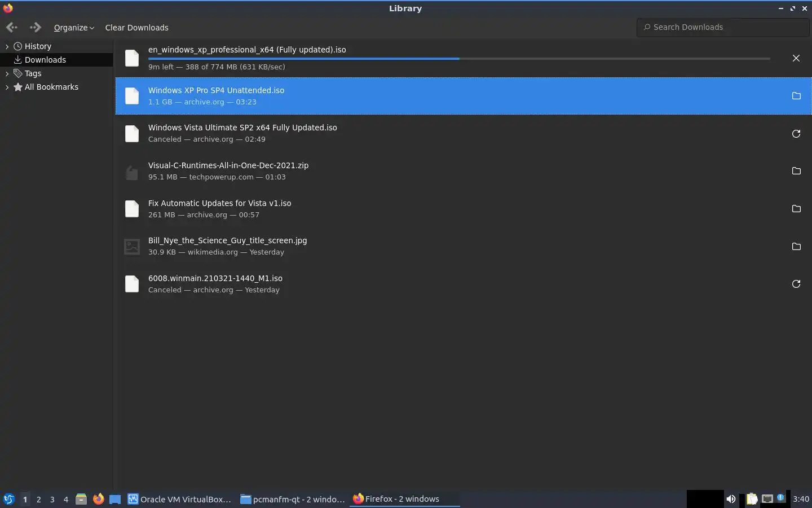Click the "9m left — 388 of 774 MB" status
This screenshot has width=812, height=508.
pyautogui.click(x=217, y=67)
